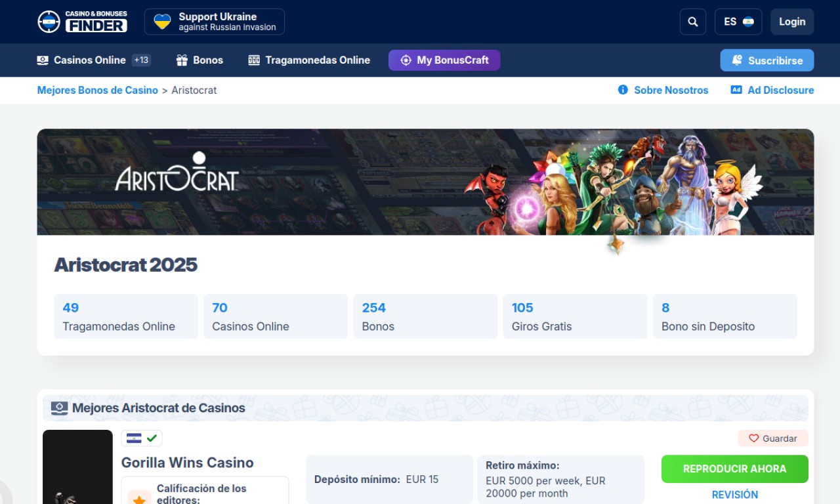This screenshot has height=504, width=840.
Task: Select the 105 Giros Gratis stat
Action: click(575, 316)
